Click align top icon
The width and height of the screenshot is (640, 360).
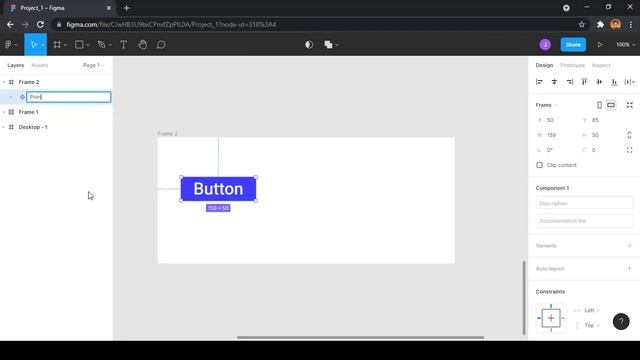coord(584,82)
